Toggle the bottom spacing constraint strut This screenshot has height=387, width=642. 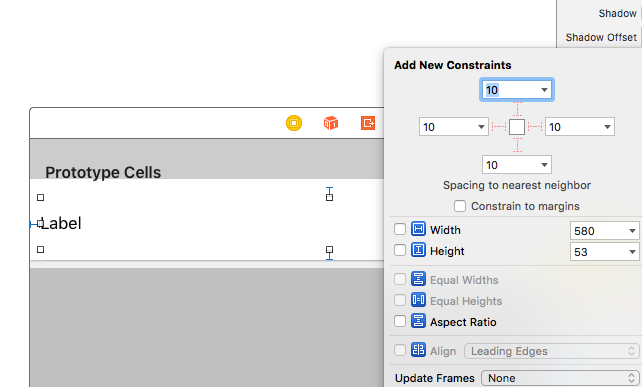pos(517,145)
